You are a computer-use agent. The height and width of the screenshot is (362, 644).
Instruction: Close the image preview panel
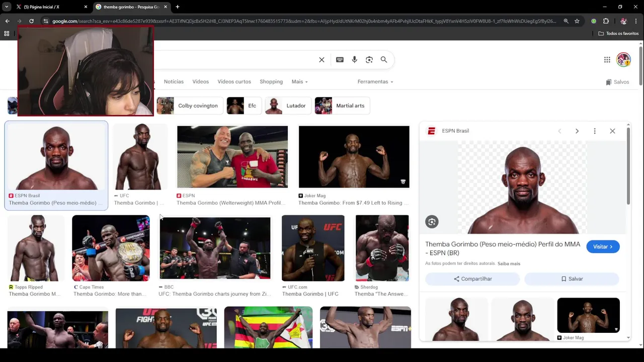[612, 131]
